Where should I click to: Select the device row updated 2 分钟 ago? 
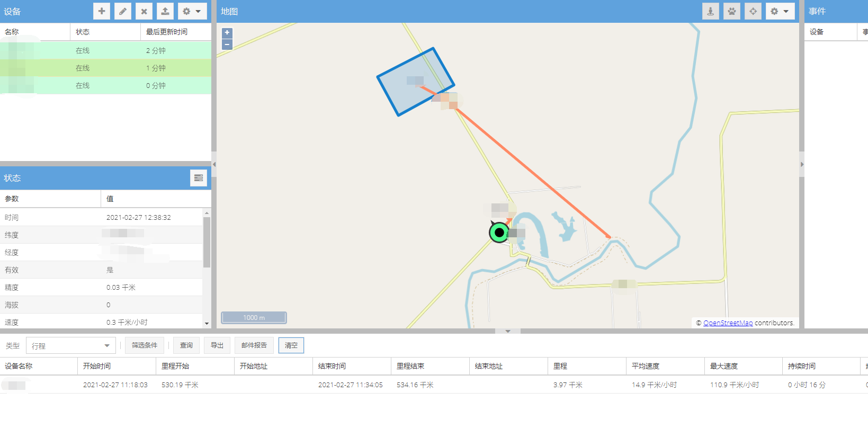click(105, 50)
